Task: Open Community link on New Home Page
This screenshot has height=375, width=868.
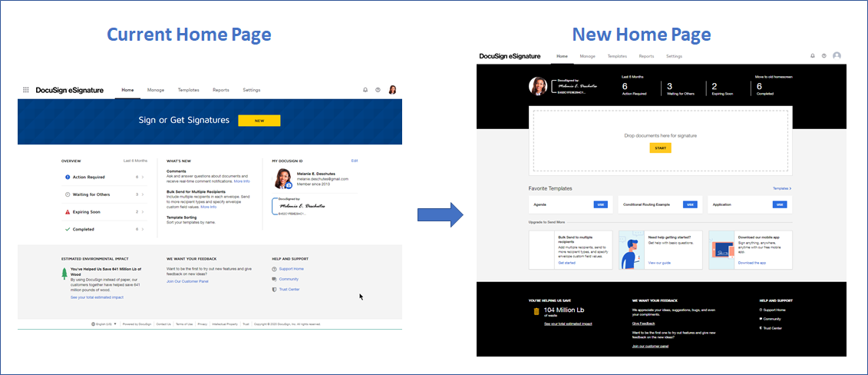Action: [x=771, y=319]
